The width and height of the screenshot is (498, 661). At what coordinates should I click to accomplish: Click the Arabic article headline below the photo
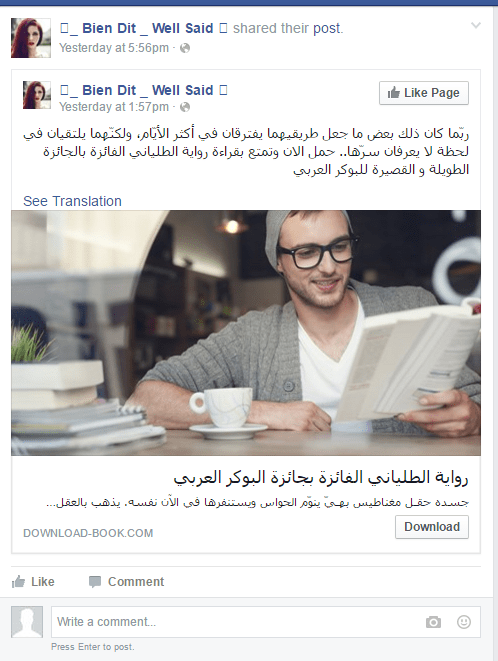321,478
